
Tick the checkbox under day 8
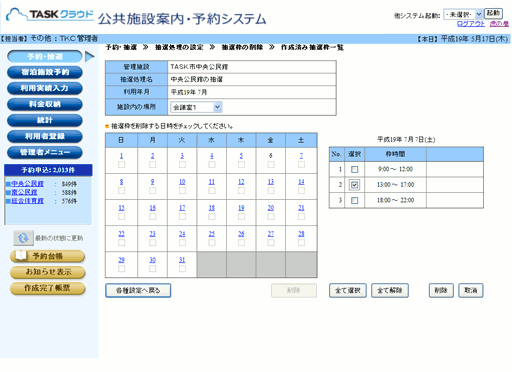click(x=122, y=190)
